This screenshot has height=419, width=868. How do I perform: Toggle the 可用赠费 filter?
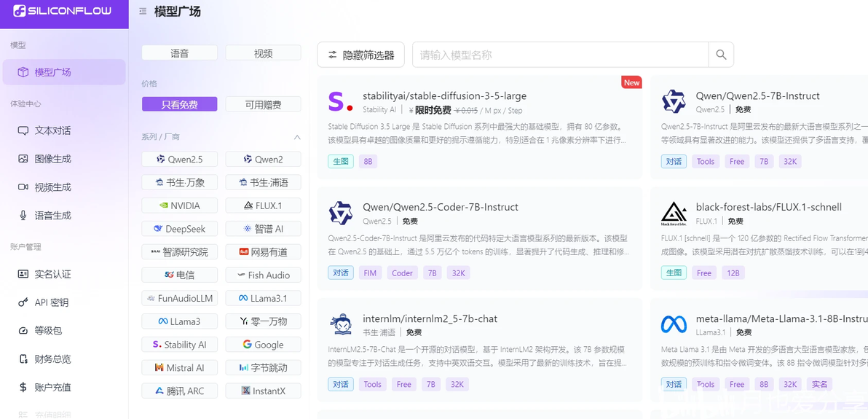(x=263, y=104)
